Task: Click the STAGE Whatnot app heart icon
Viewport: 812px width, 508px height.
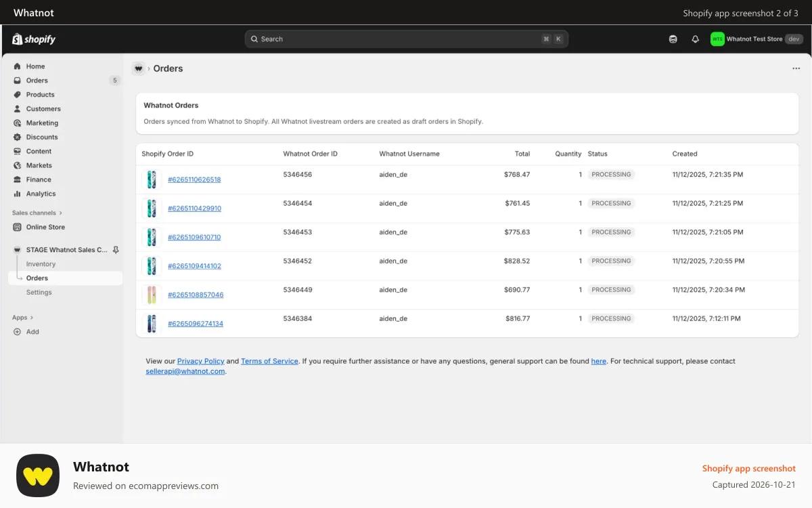Action: [18, 250]
